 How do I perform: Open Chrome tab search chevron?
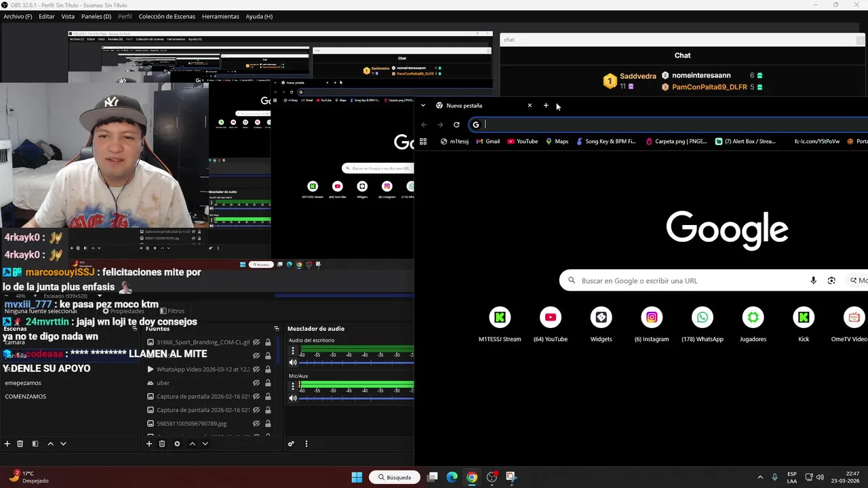pyautogui.click(x=423, y=106)
